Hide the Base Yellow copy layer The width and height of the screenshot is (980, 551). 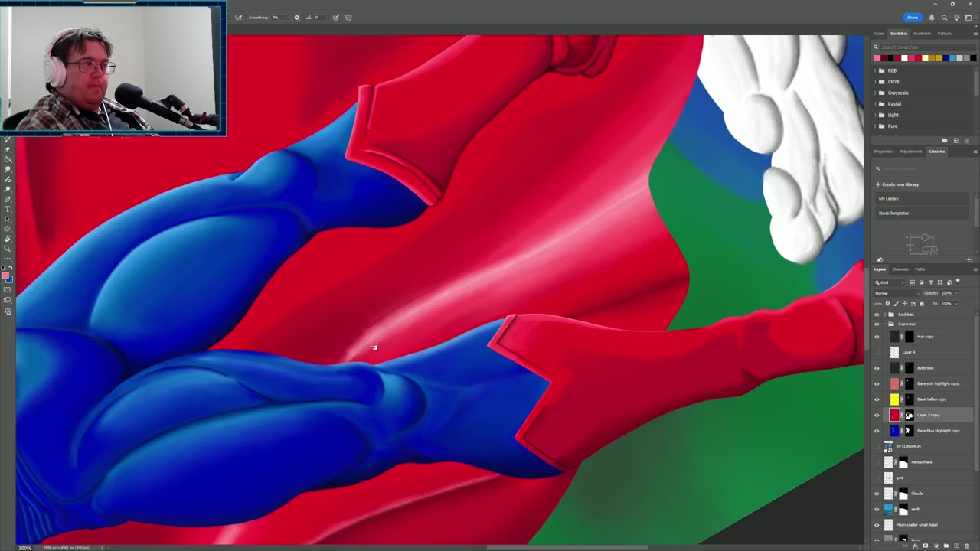pos(877,399)
